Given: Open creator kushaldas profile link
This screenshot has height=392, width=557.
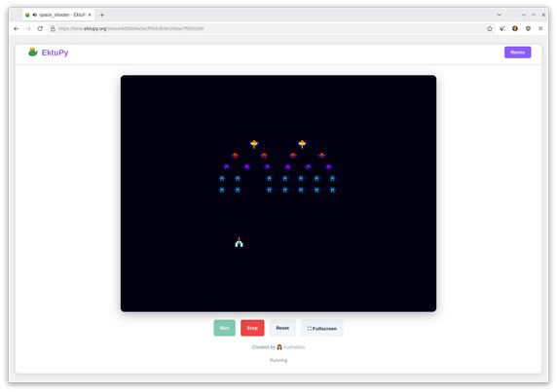Looking at the screenshot, I should (294, 347).
